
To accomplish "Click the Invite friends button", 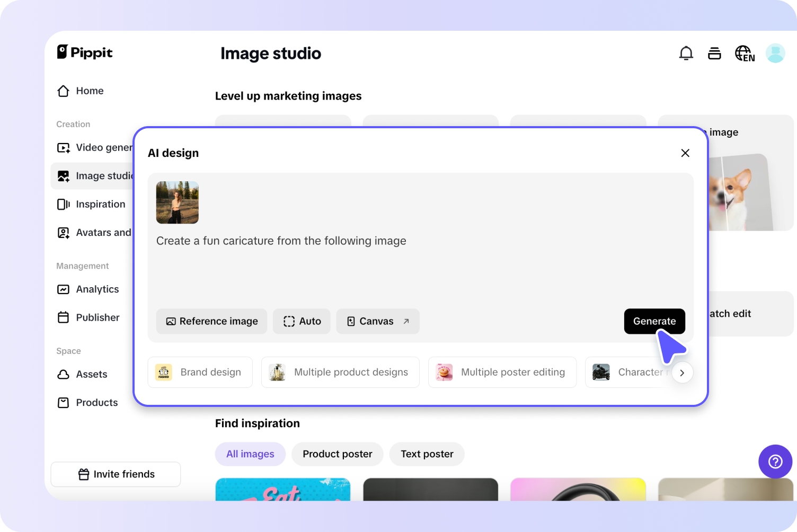I will click(x=116, y=474).
